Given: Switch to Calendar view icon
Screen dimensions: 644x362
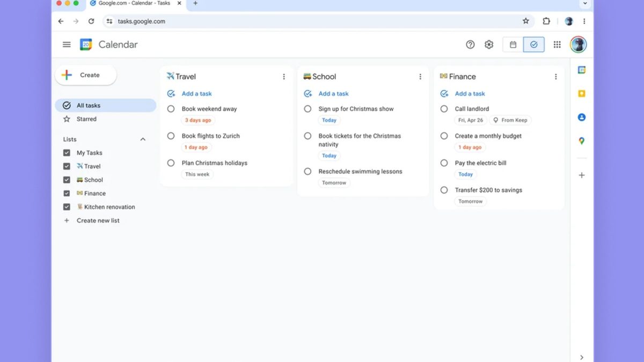Looking at the screenshot, I should coord(513,45).
